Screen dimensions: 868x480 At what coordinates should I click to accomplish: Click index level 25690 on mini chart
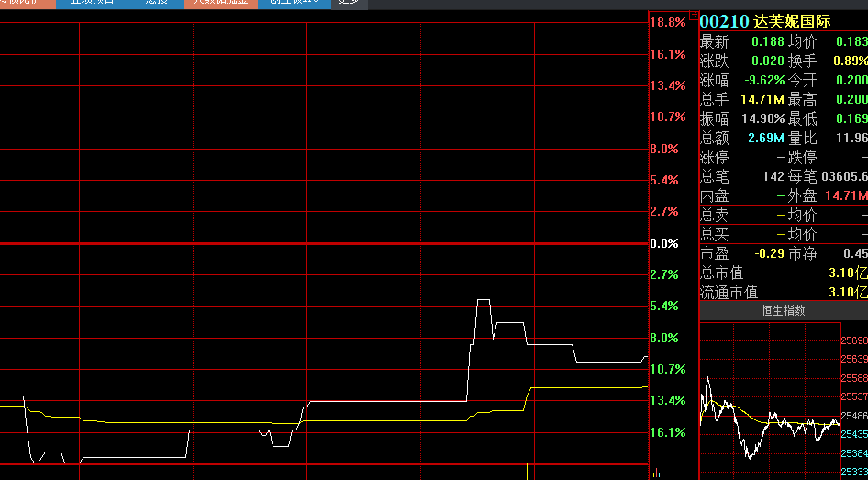855,340
